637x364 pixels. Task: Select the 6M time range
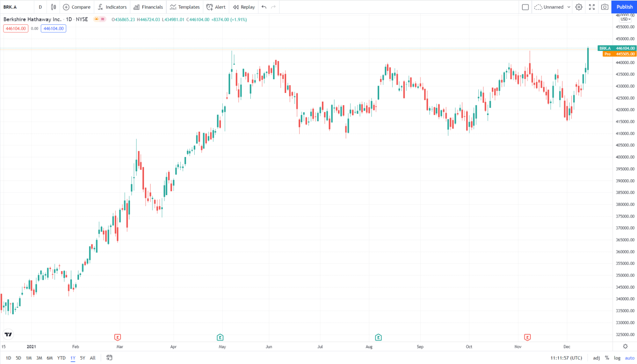(x=50, y=358)
